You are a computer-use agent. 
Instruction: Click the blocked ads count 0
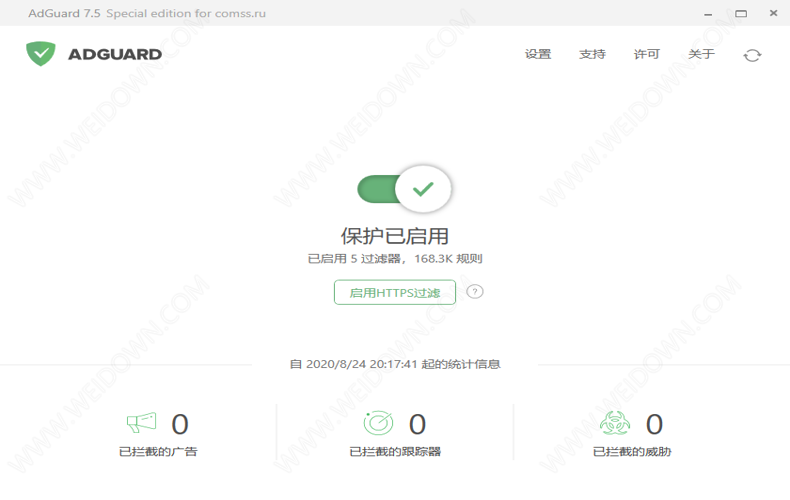click(x=180, y=424)
